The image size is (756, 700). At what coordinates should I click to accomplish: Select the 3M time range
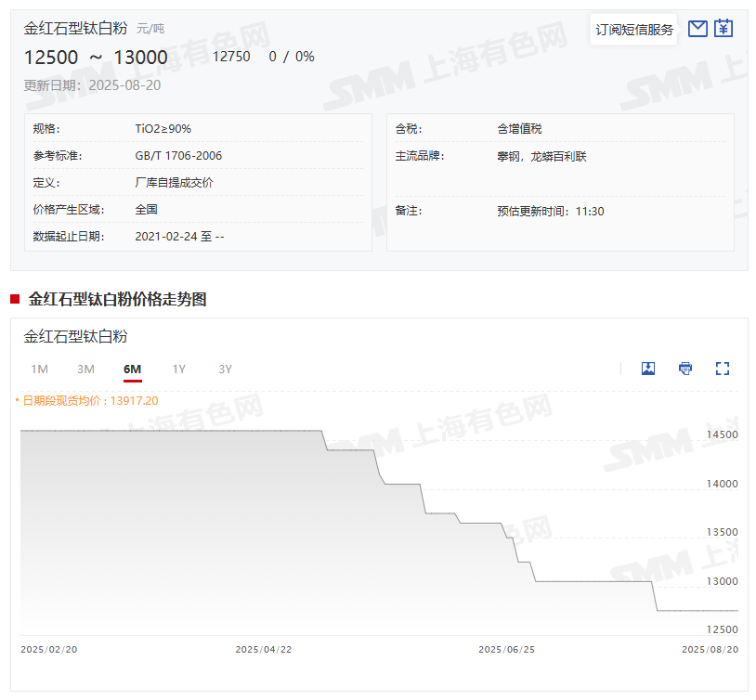click(85, 369)
